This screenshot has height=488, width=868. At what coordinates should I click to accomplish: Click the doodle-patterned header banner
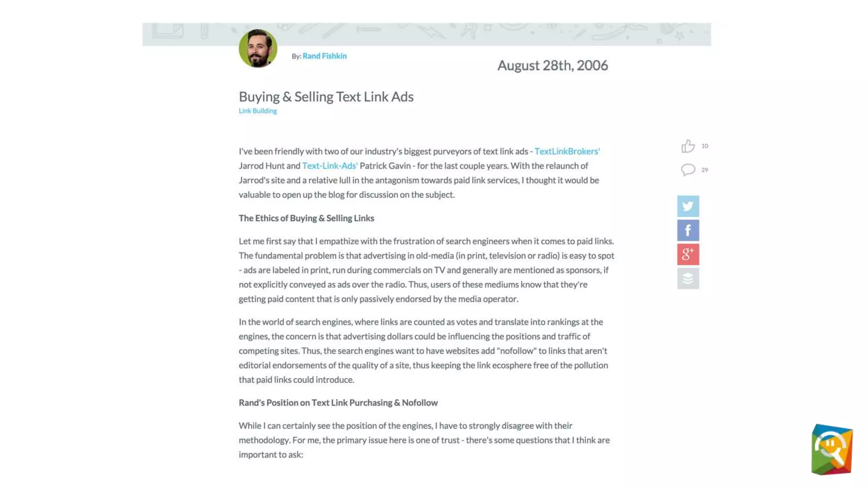(x=466, y=33)
